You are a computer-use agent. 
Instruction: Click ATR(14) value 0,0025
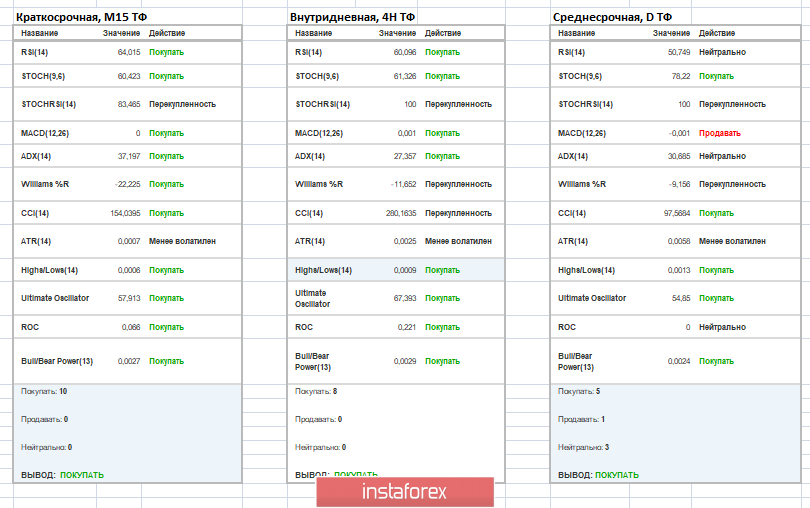point(404,241)
